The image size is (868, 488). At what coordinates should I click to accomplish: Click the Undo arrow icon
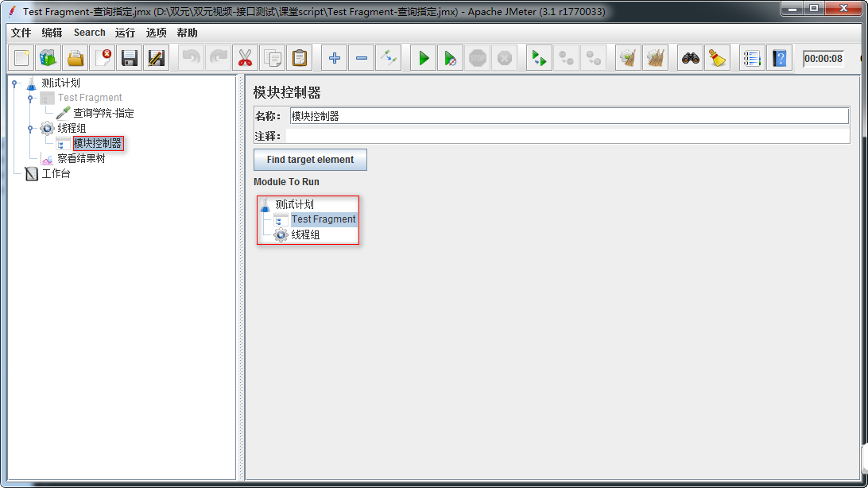(191, 58)
